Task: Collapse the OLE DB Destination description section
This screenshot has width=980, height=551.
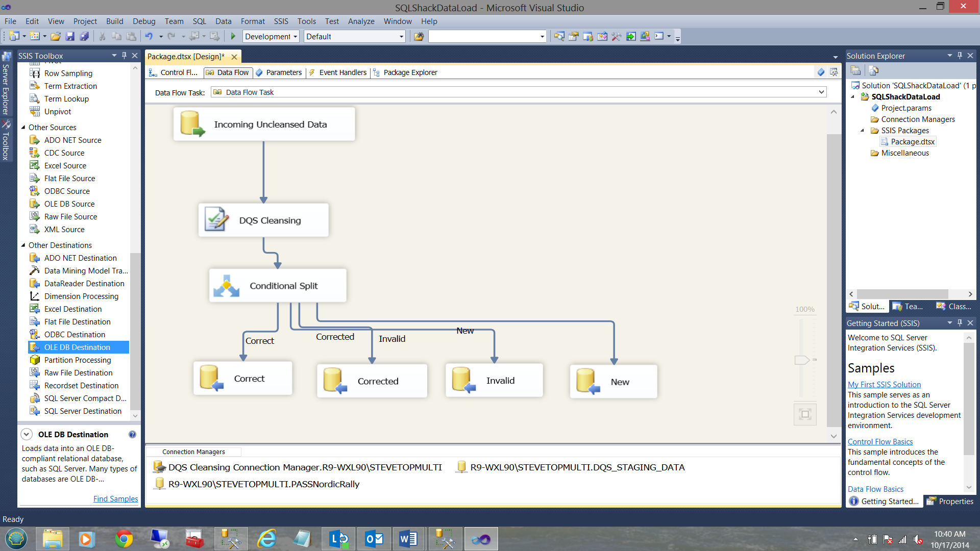Action: click(x=27, y=435)
